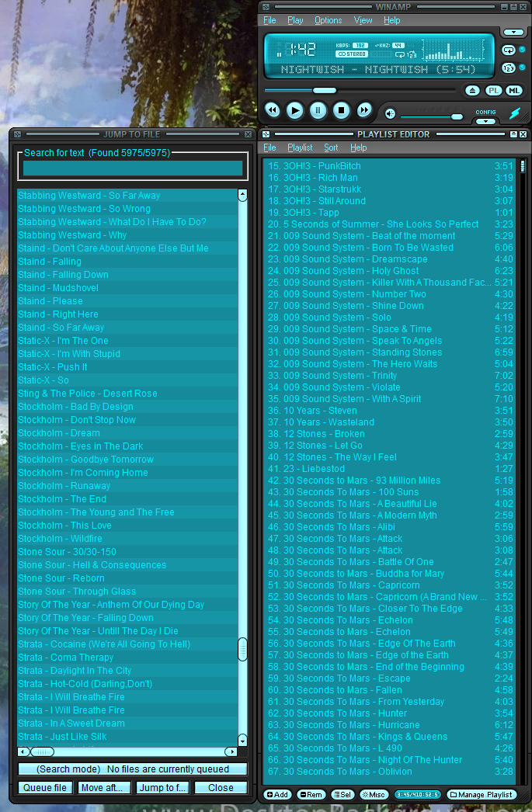Screen dimensions: 532x812
Task: Select 'Staind - Mudshovel' in Jump list
Action: click(x=128, y=288)
